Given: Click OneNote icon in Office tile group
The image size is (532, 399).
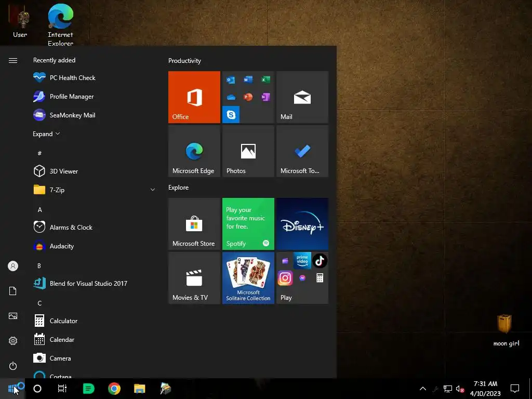Looking at the screenshot, I should point(265,97).
